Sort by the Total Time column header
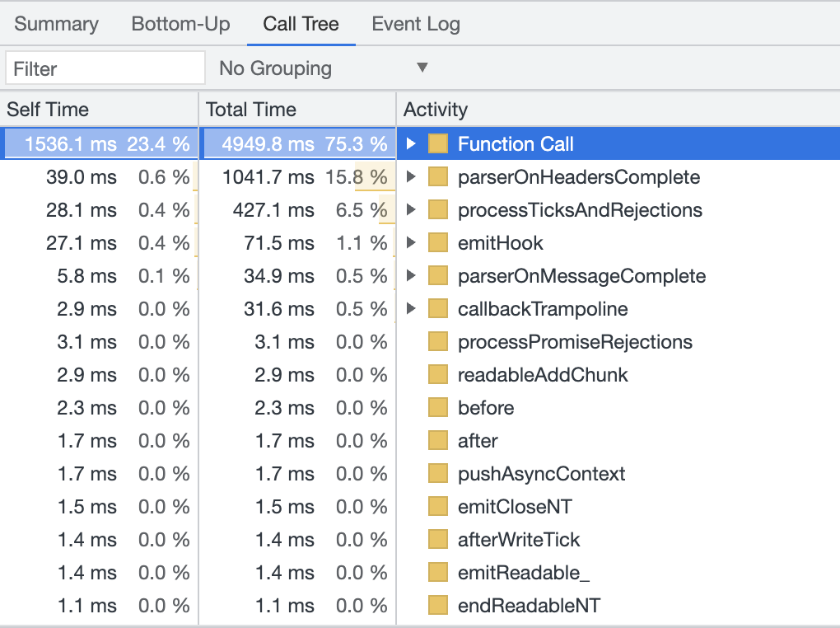This screenshot has height=628, width=840. click(250, 110)
